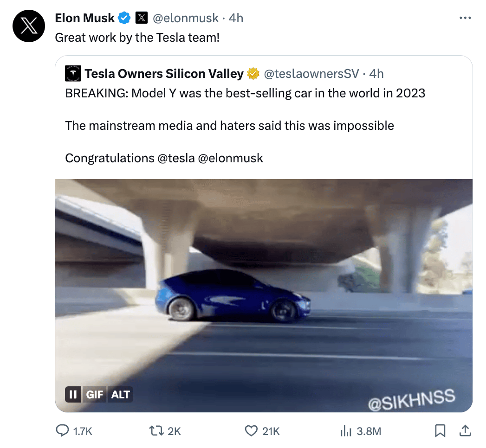Click Elon Musk's blue verified badge
This screenshot has width=486, height=448.
click(124, 18)
